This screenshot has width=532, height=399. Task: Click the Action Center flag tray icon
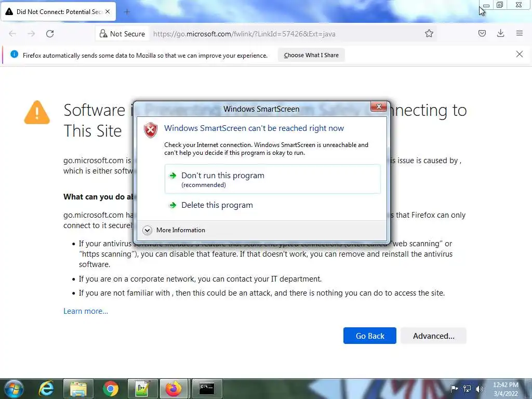(454, 389)
